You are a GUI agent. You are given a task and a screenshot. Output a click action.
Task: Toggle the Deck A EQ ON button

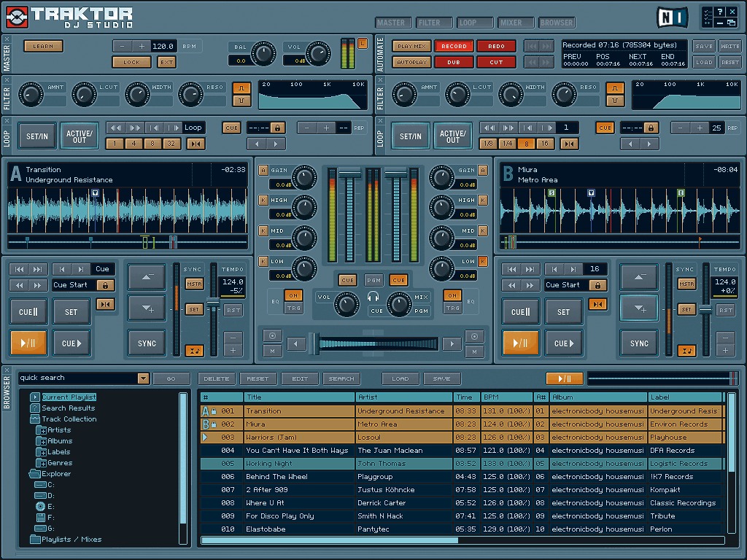click(293, 295)
